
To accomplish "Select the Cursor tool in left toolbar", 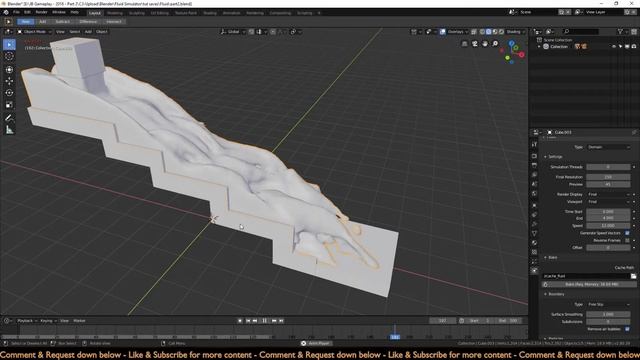I will (x=9, y=56).
